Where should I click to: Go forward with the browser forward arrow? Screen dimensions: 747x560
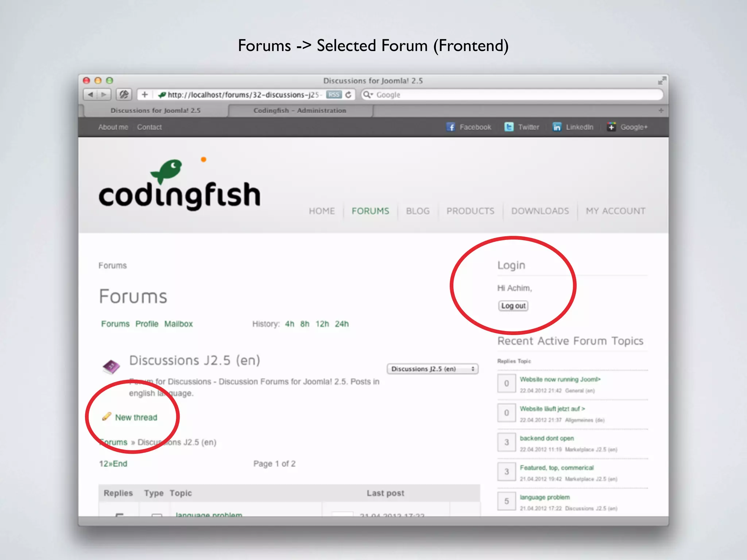click(104, 95)
